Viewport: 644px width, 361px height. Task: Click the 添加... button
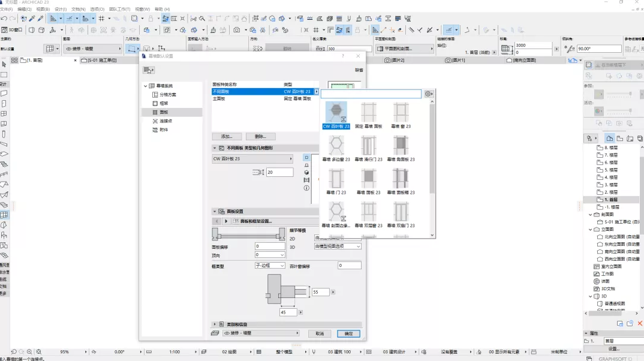(x=227, y=136)
